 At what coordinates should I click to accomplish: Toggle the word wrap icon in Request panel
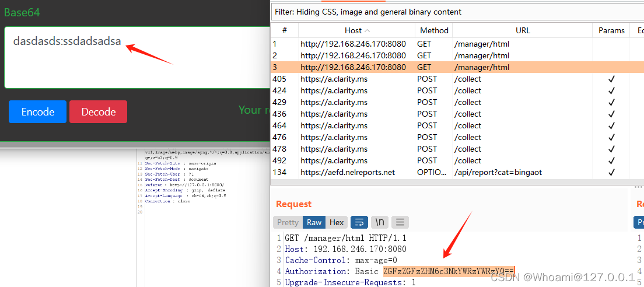point(359,222)
